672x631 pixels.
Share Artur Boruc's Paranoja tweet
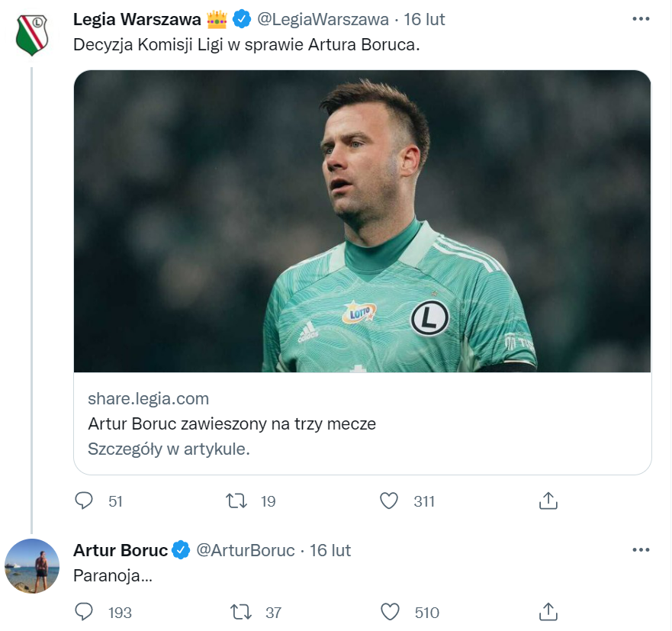tap(548, 612)
